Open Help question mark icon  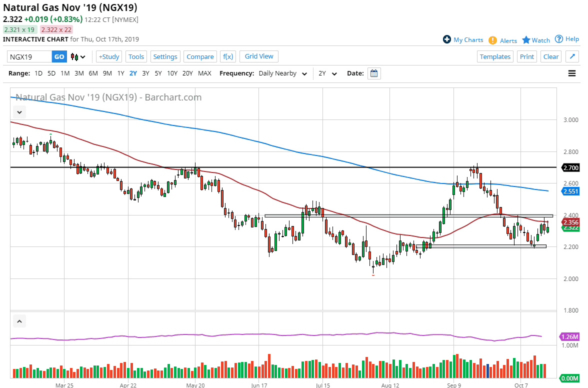click(x=558, y=39)
